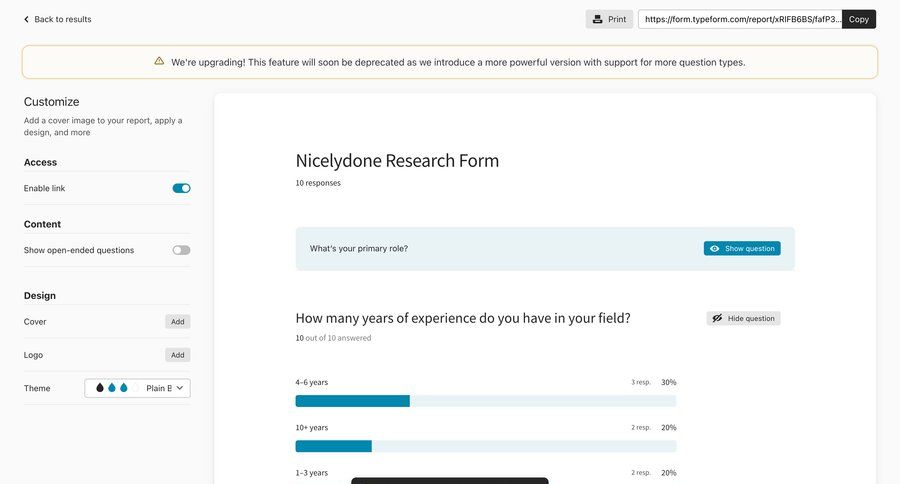Click the black droplet theme icon

100,388
